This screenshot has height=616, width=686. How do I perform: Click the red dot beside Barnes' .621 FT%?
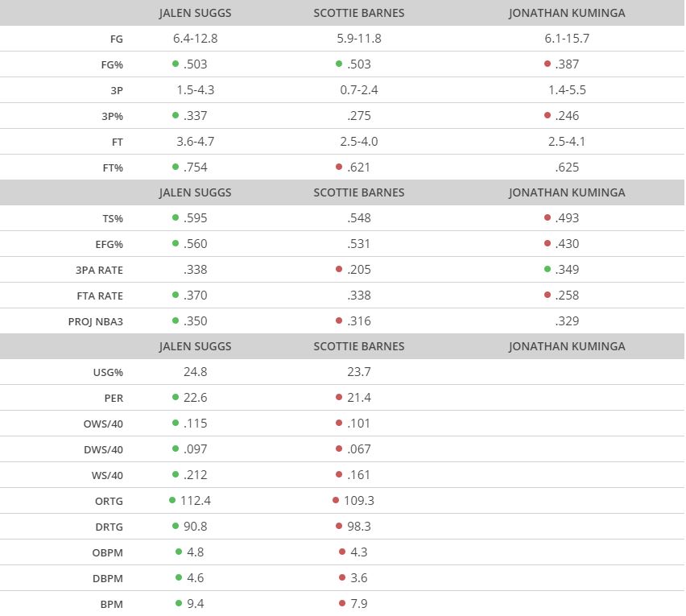(339, 167)
